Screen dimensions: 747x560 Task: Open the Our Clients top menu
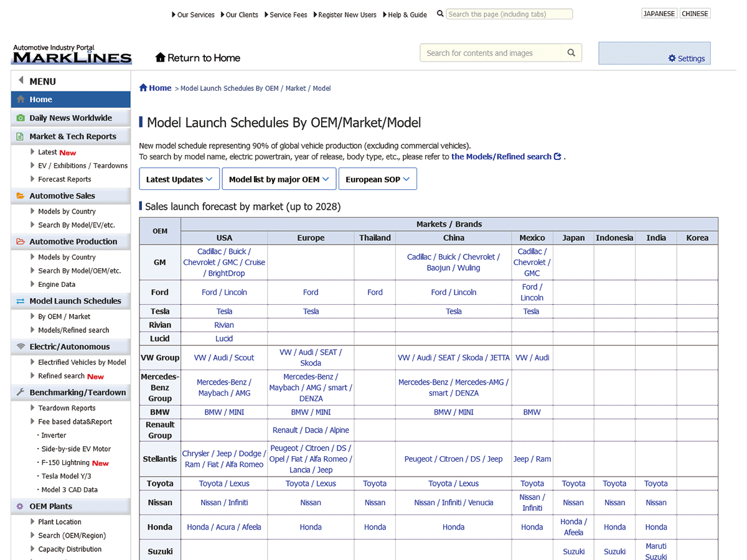[239, 15]
